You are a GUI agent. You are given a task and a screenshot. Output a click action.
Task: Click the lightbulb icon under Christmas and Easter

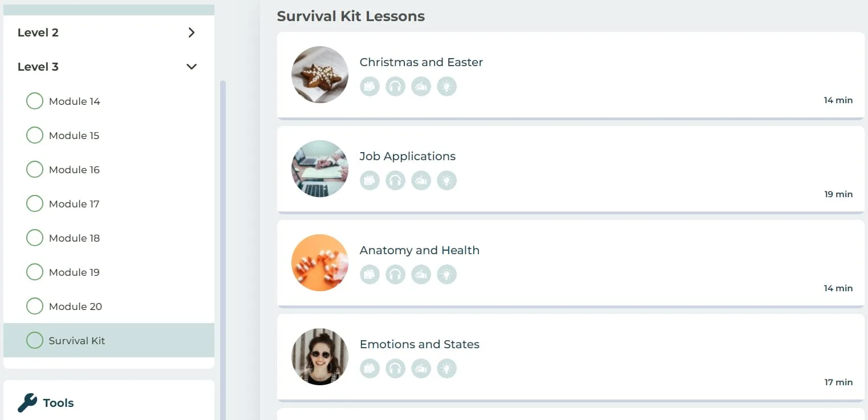447,87
